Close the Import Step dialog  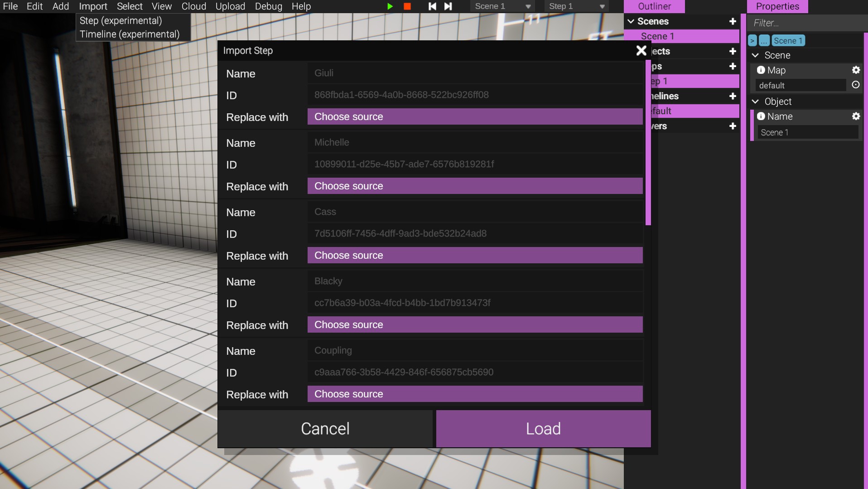[641, 50]
